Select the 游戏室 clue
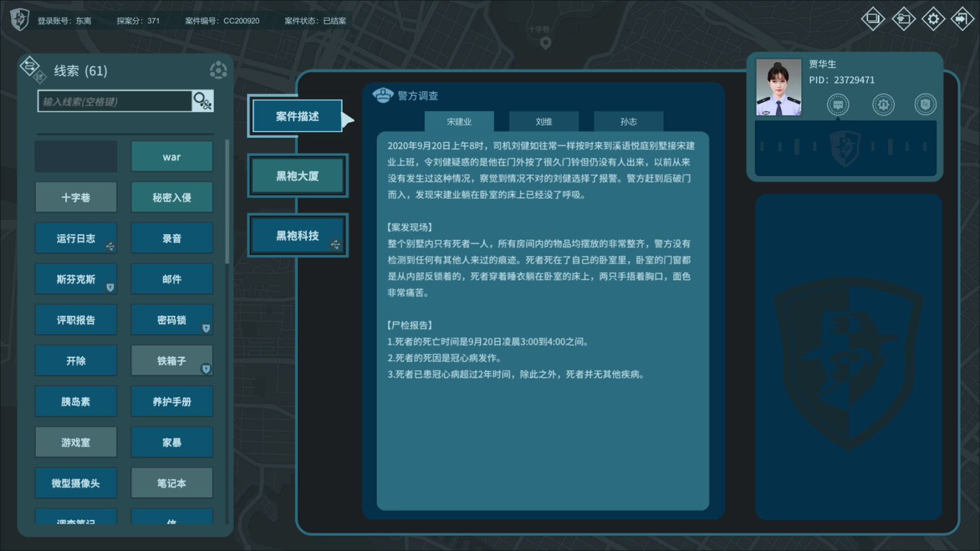Image resolution: width=980 pixels, height=551 pixels. 76,442
